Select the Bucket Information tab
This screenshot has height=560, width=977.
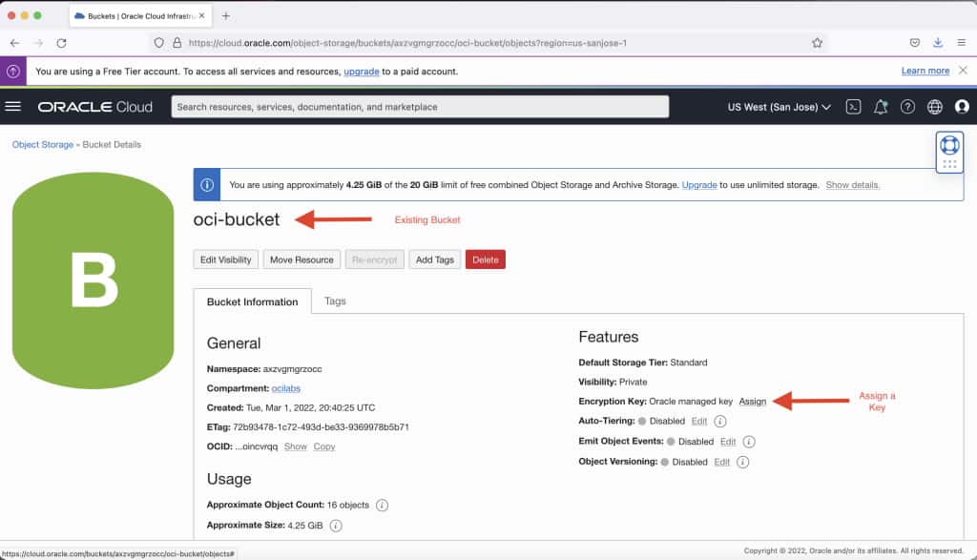coord(252,301)
